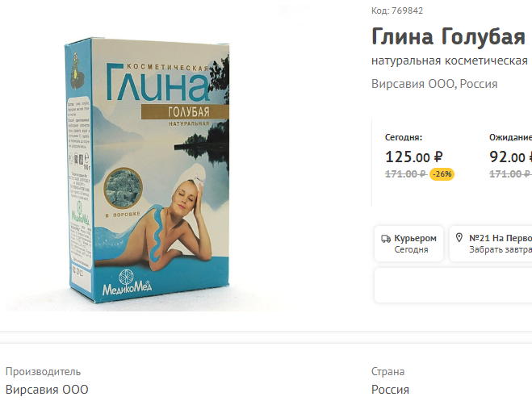532x401 pixels.
Task: Click the МедикоМед logo on the package
Action: [x=128, y=282]
